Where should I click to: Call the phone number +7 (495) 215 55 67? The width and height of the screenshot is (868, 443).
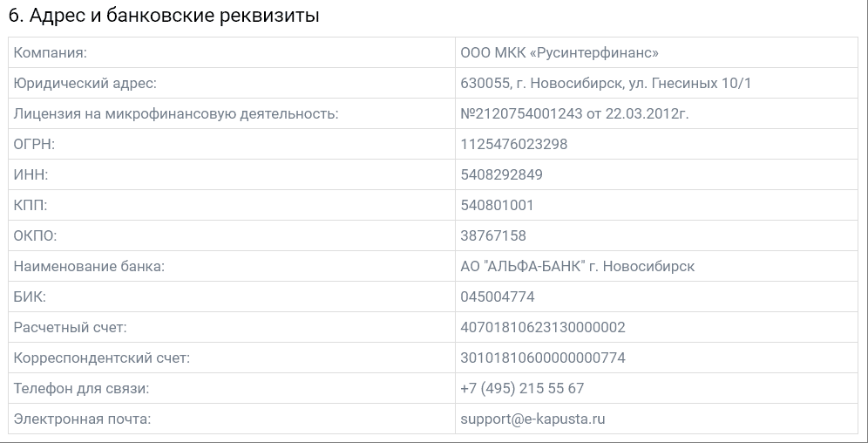[x=522, y=389]
